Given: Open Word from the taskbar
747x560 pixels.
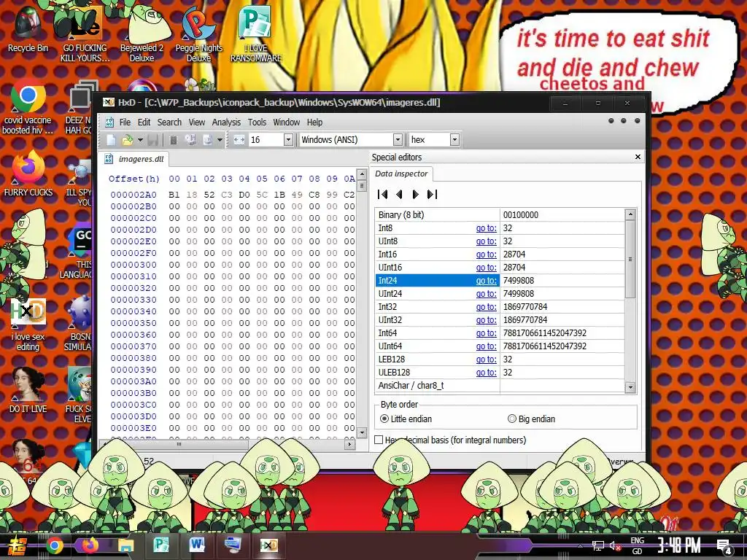Looking at the screenshot, I should click(197, 545).
